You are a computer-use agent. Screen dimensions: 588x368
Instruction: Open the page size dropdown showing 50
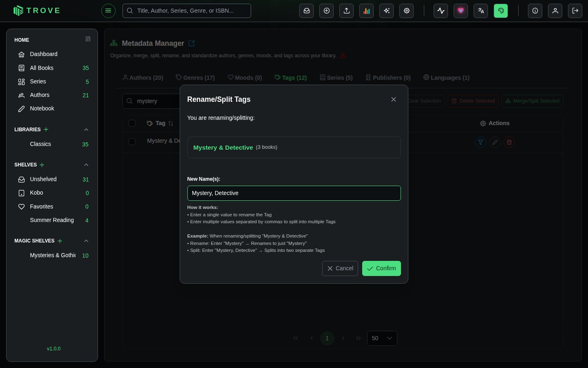pos(382,338)
